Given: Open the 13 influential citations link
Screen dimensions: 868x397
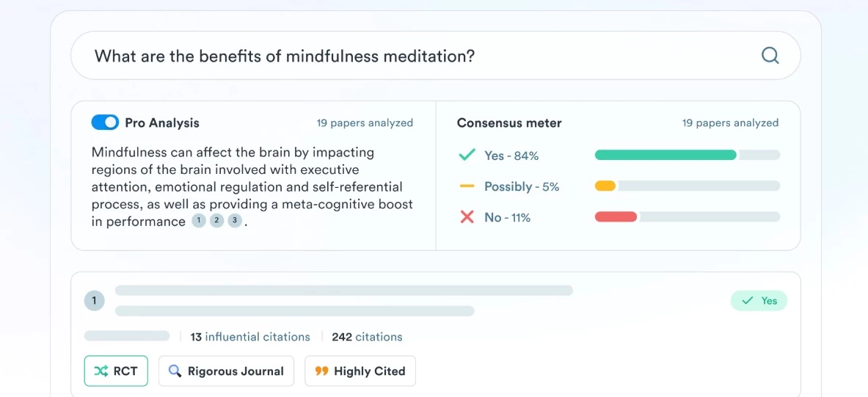Looking at the screenshot, I should pos(250,337).
